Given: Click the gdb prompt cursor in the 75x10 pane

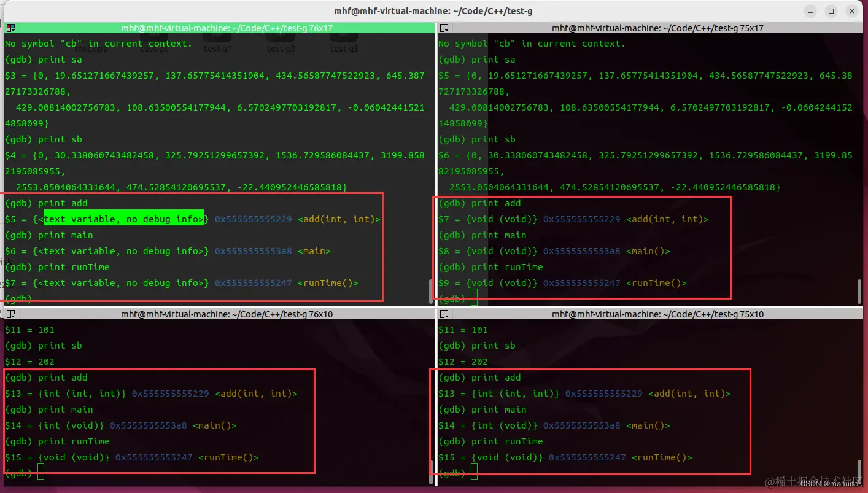Looking at the screenshot, I should 474,472.
